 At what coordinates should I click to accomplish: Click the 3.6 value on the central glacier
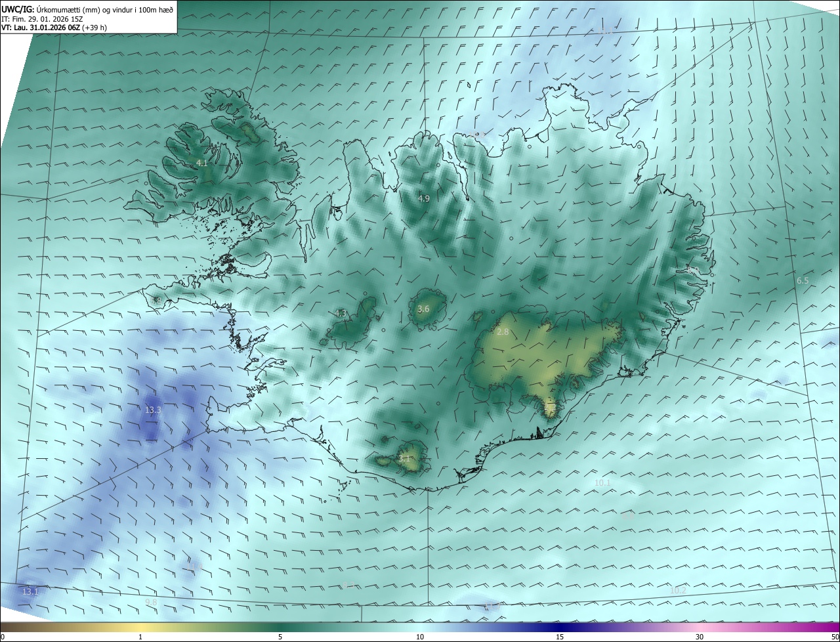(x=423, y=309)
